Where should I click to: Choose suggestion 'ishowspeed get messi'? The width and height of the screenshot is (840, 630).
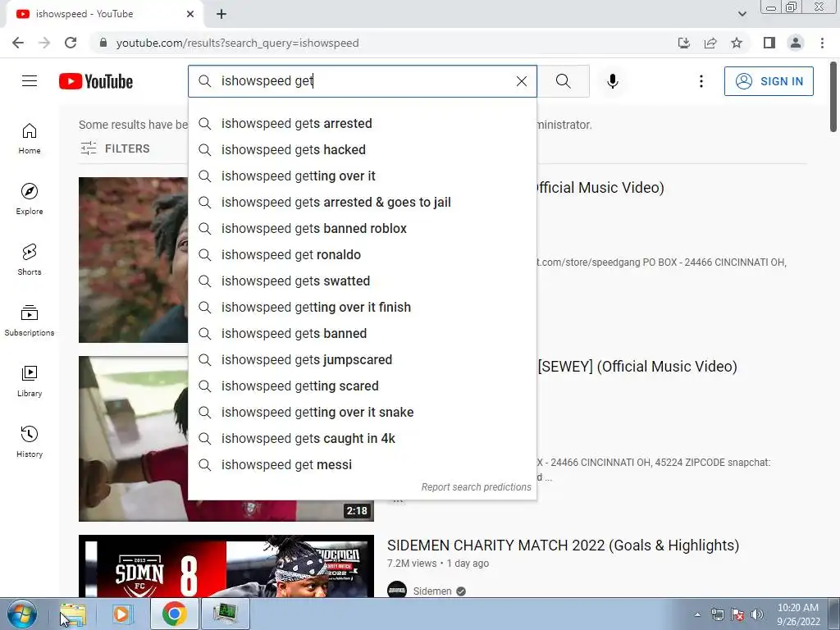[x=362, y=465]
